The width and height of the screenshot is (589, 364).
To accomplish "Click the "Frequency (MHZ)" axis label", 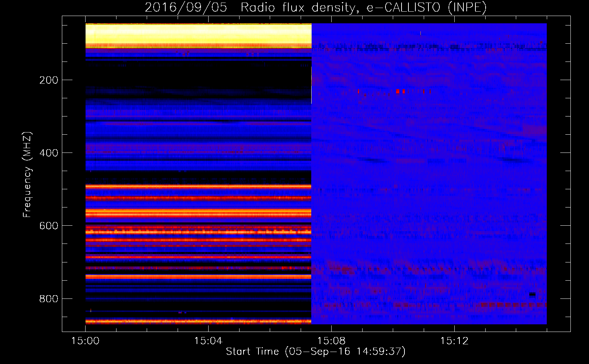I will click(x=27, y=174).
